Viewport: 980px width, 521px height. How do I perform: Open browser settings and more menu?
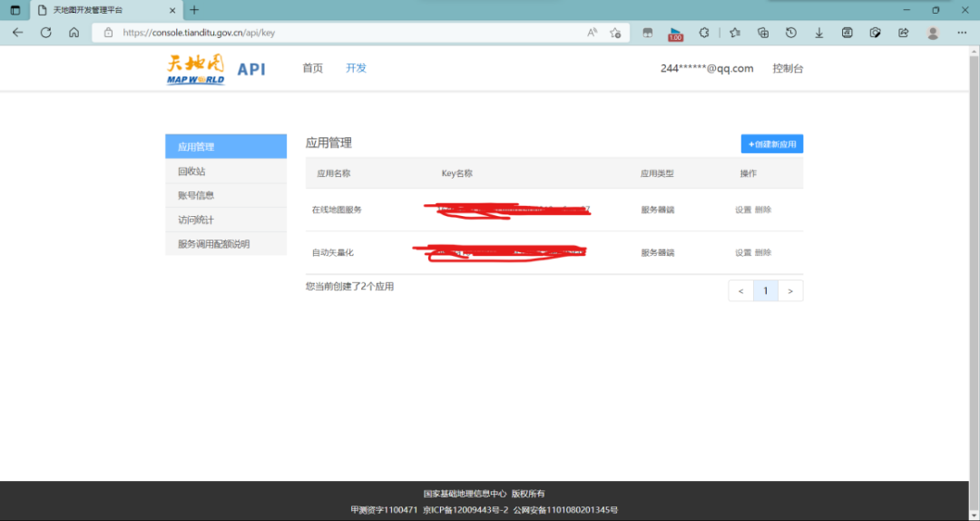pos(962,33)
